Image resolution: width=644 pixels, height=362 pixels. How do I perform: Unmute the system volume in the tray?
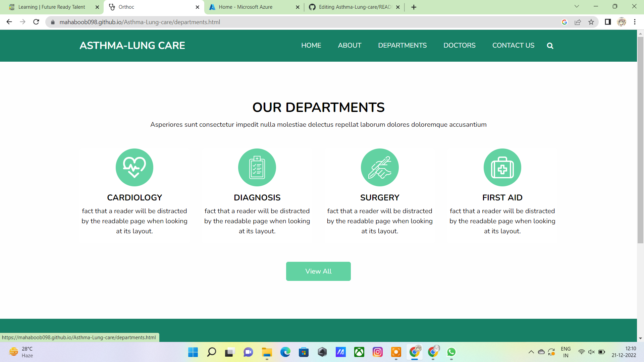pos(591,352)
